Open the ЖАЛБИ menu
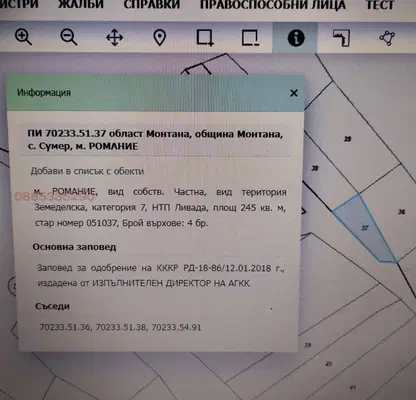 pos(81,5)
